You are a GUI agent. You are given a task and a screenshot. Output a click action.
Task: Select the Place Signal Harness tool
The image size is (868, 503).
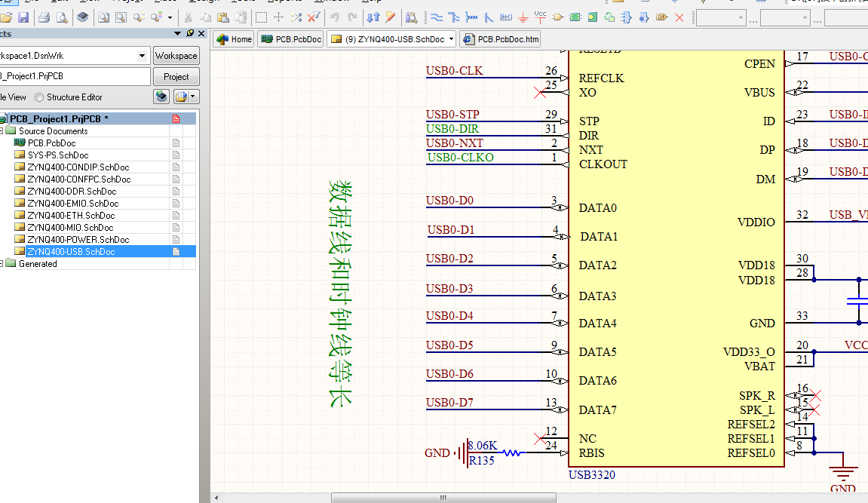pos(471,17)
